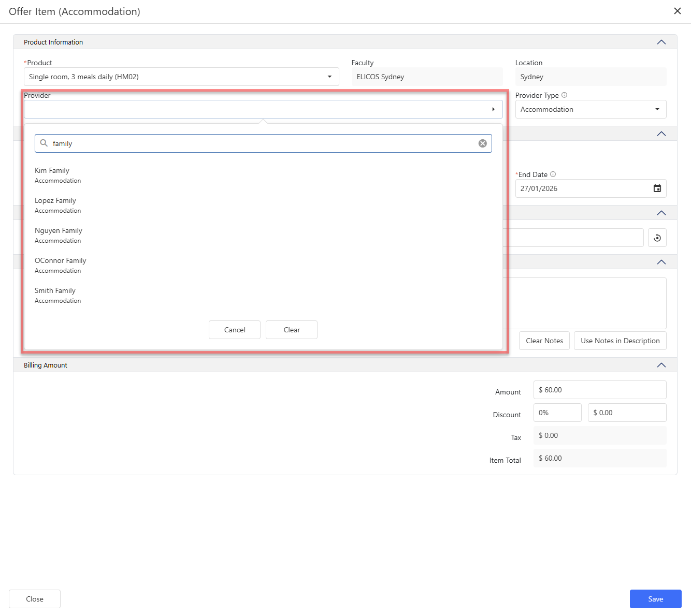This screenshot has height=616, width=691.
Task: Collapse the Product Information section
Action: 661,42
